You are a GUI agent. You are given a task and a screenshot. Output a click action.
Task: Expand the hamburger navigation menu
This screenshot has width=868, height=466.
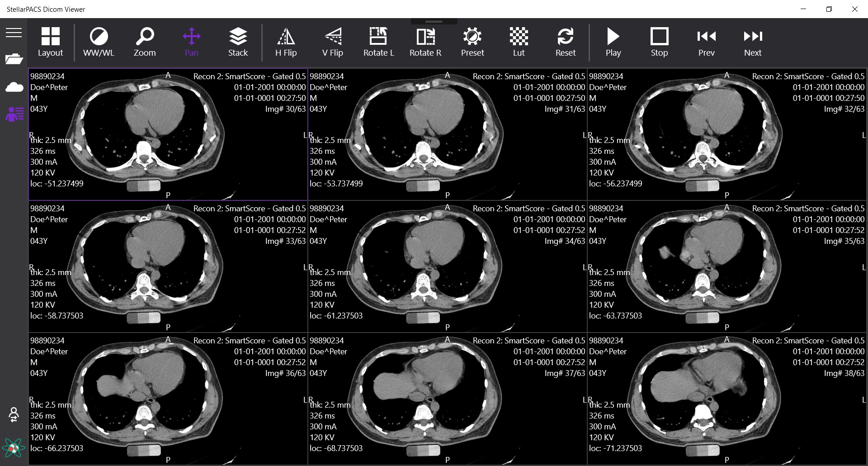[14, 33]
